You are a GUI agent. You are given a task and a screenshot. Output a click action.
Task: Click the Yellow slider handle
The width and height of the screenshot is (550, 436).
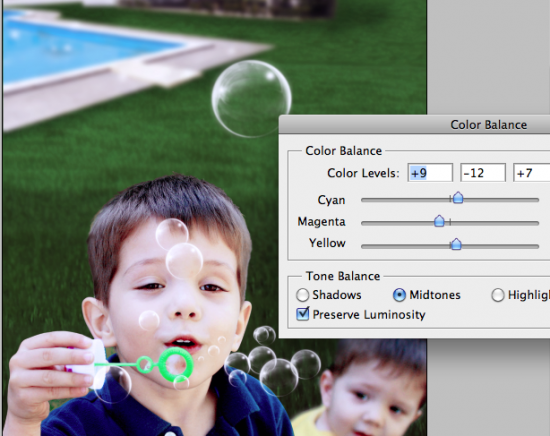point(456,244)
